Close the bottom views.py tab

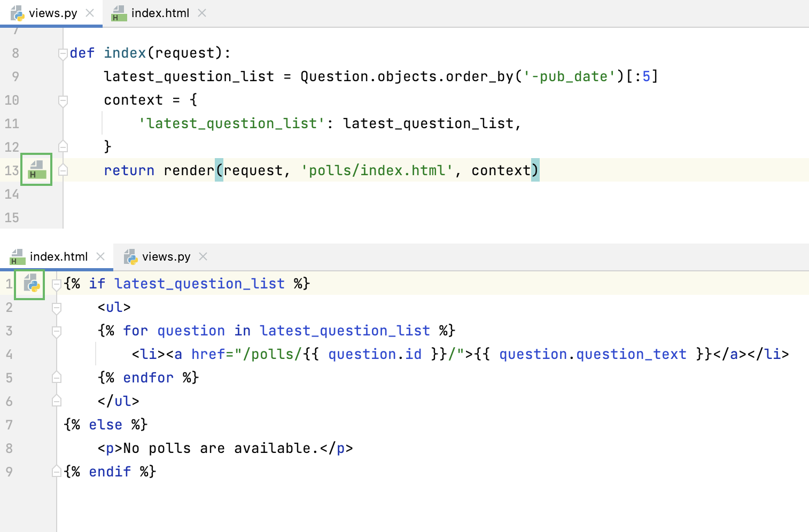tap(203, 256)
